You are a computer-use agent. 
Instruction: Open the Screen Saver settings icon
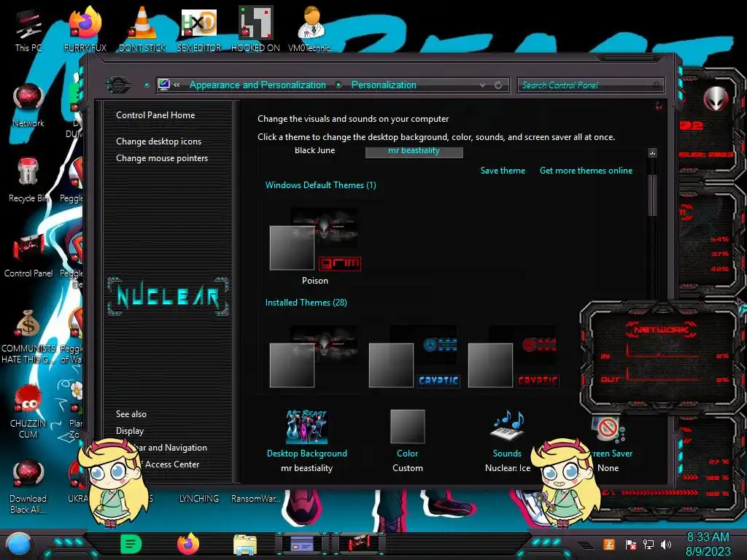pos(608,427)
